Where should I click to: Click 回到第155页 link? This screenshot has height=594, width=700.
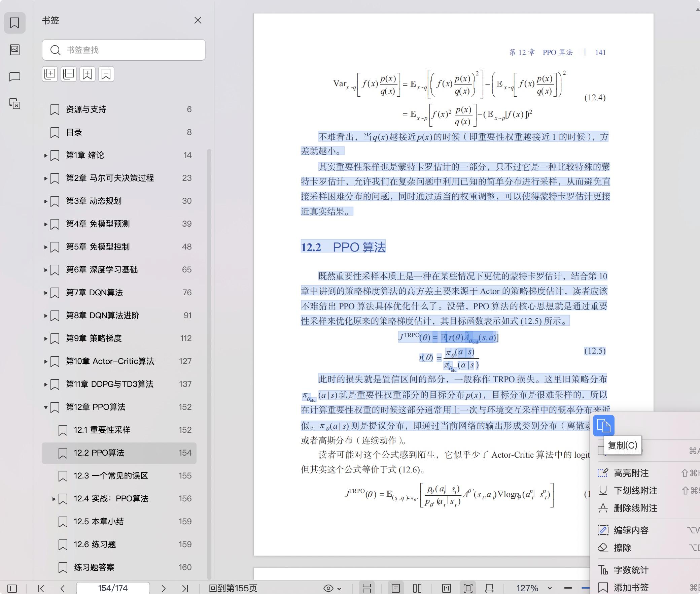[x=233, y=588]
